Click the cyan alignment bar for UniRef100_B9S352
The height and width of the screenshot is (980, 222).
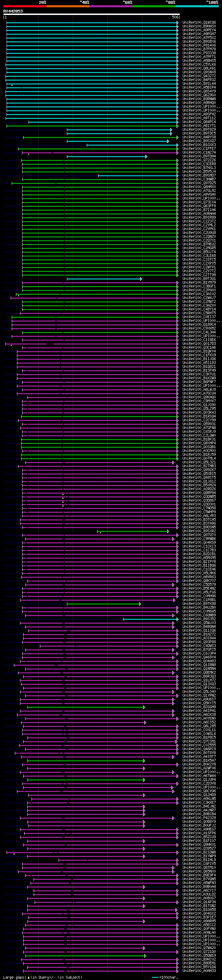click(x=151, y=619)
